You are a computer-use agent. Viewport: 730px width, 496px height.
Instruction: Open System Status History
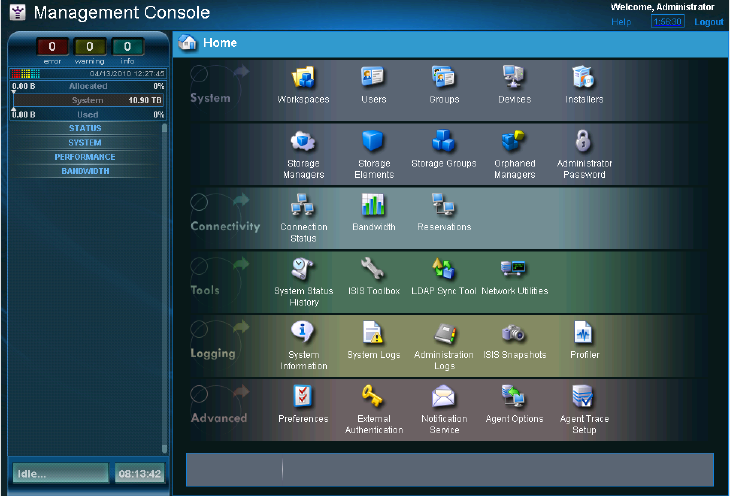tap(303, 269)
